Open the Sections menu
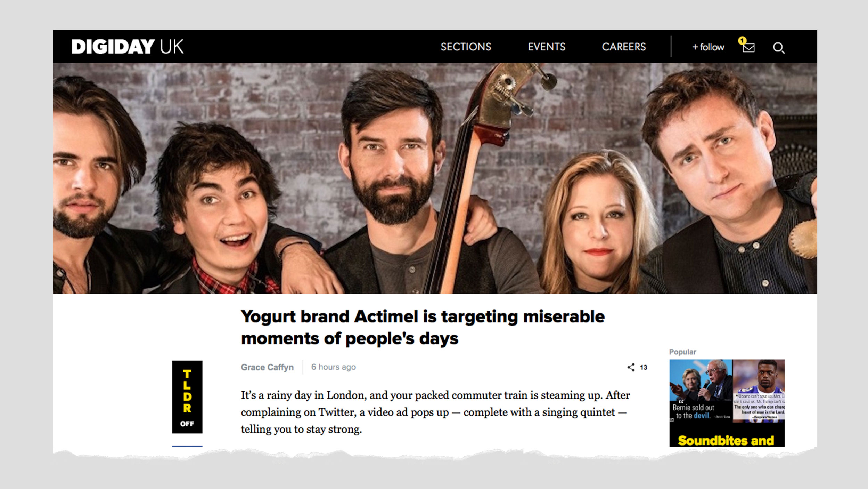 tap(466, 47)
